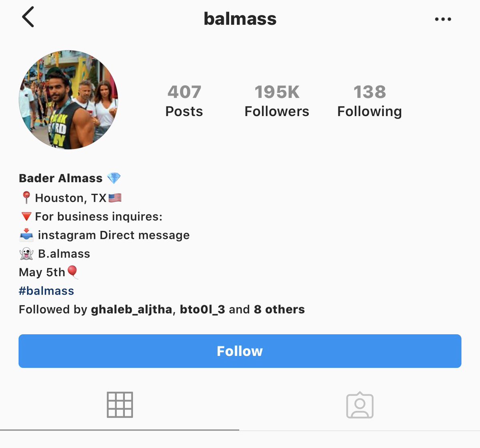Open the 138 Following list
The image size is (480, 448).
click(x=370, y=101)
